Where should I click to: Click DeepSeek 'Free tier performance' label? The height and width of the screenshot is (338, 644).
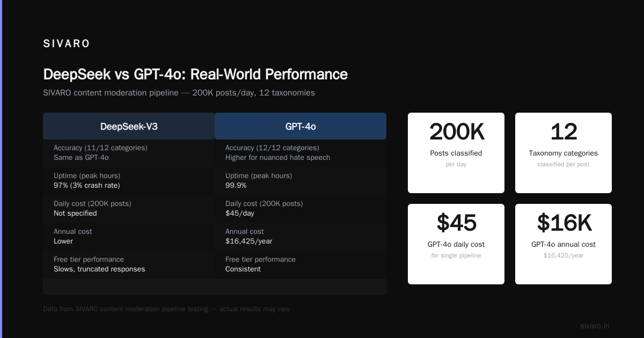click(89, 259)
